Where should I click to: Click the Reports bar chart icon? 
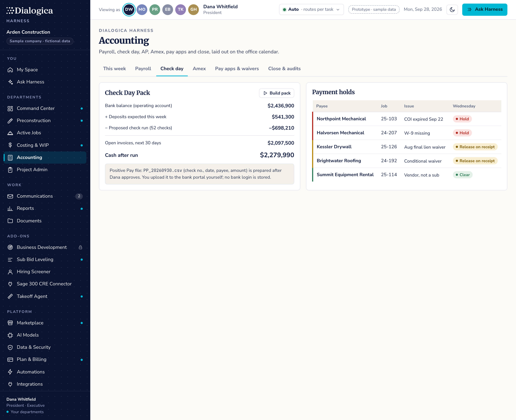[10, 209]
